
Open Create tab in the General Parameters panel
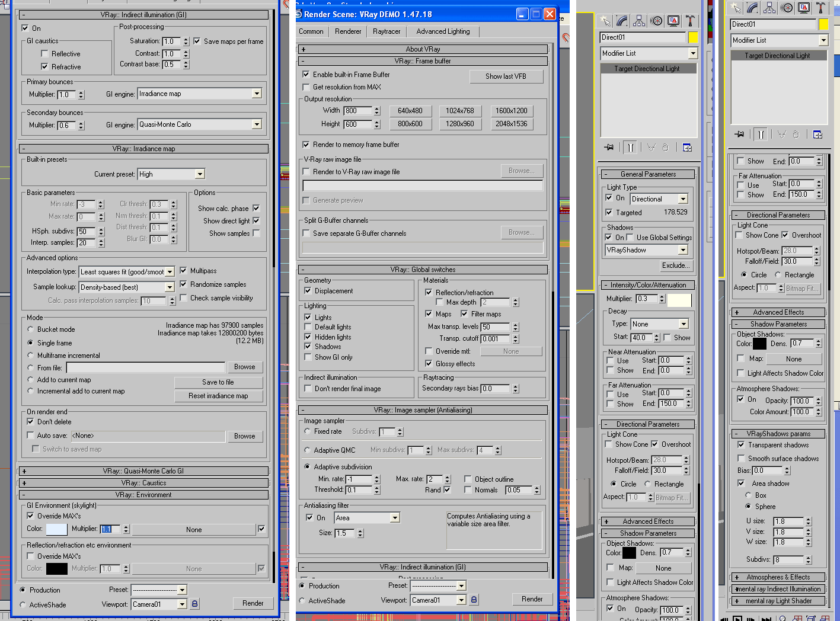click(605, 21)
